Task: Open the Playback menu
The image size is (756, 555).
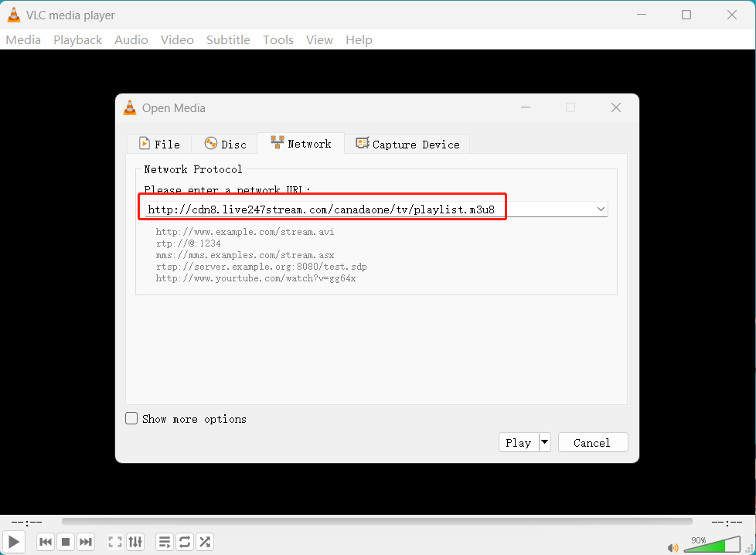Action: 77,40
